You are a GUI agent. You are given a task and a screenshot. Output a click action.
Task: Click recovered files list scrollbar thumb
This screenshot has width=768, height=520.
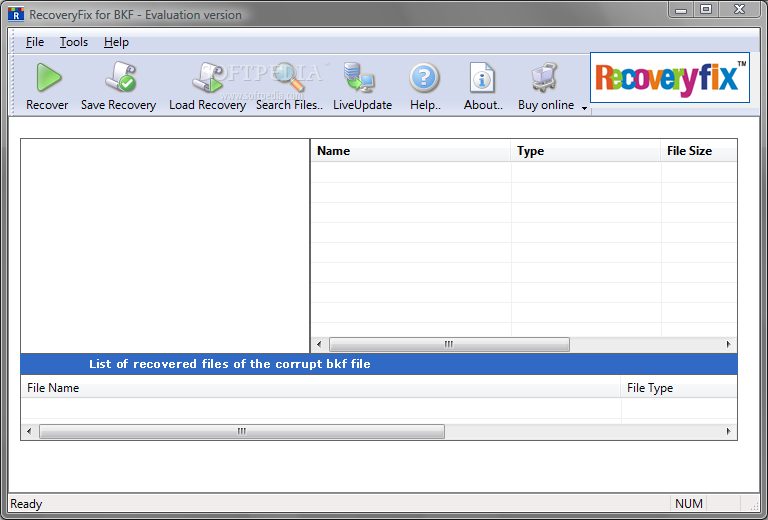pos(242,431)
